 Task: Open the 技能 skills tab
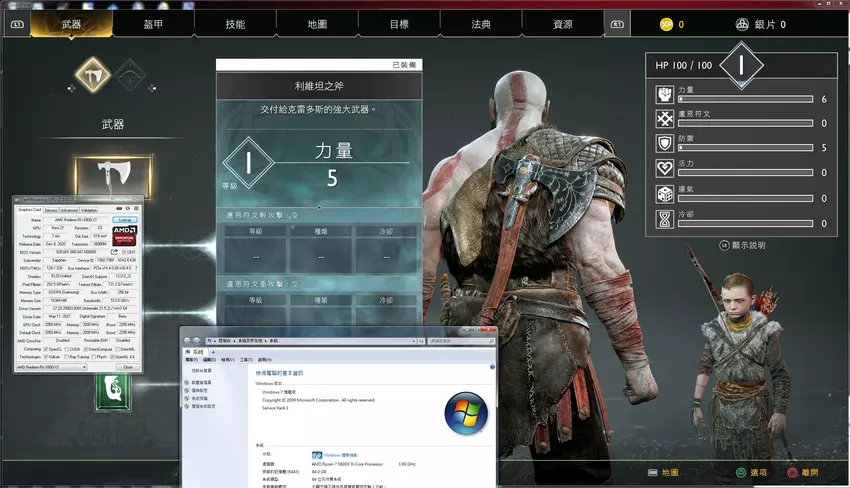[x=235, y=23]
